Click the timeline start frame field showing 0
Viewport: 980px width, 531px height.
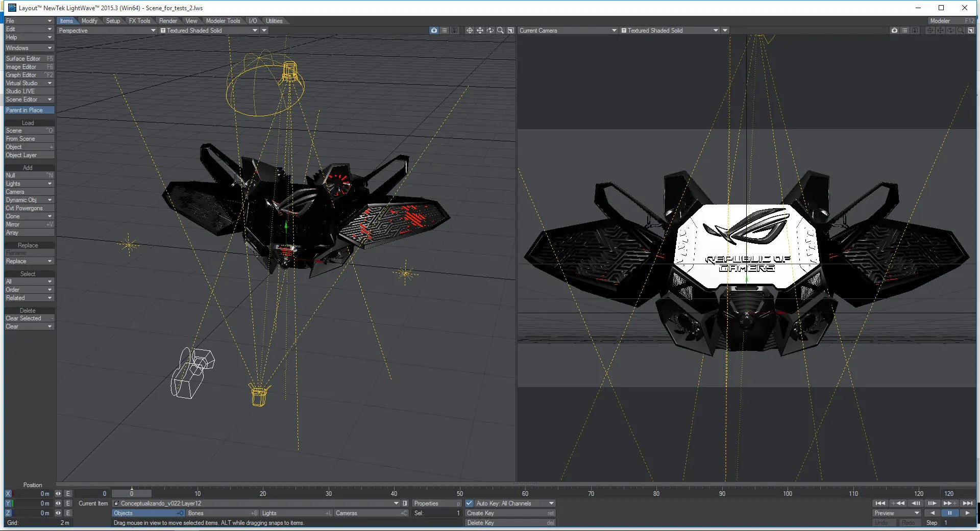92,494
